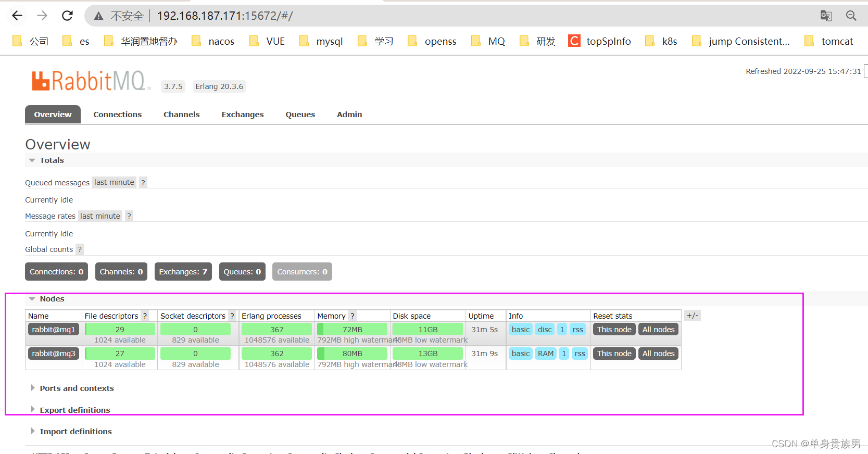Open the 学习 bookmark folder
Viewport: 868px width, 454px height.
[376, 41]
